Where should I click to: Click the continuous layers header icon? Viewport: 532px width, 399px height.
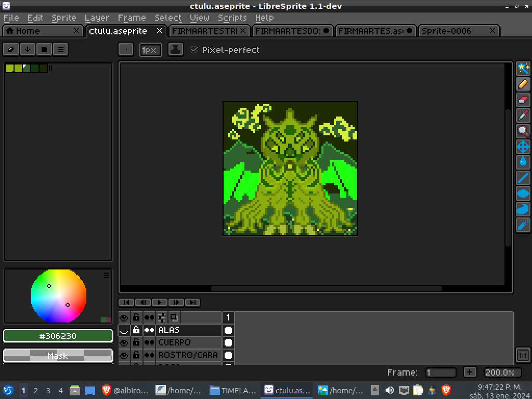tap(149, 318)
